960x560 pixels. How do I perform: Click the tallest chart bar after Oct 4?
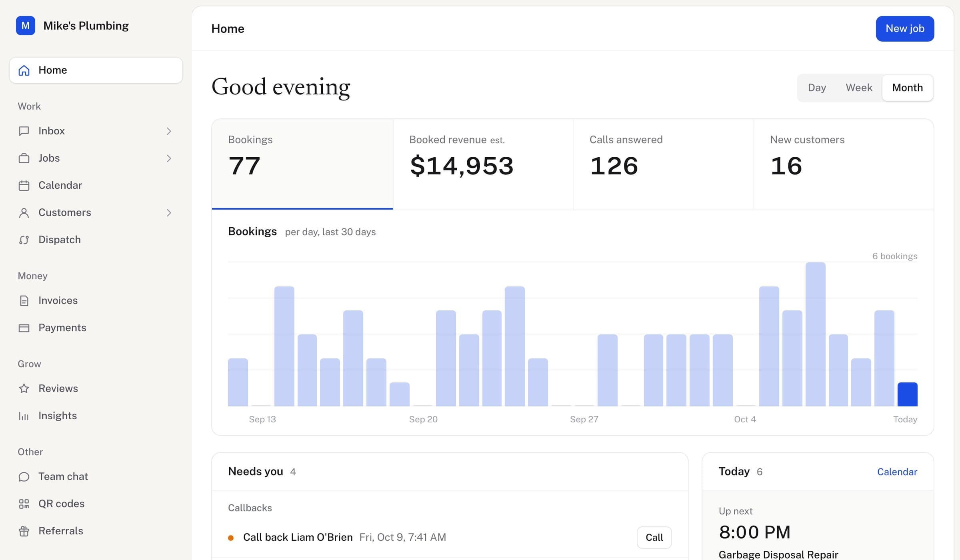[x=815, y=334]
